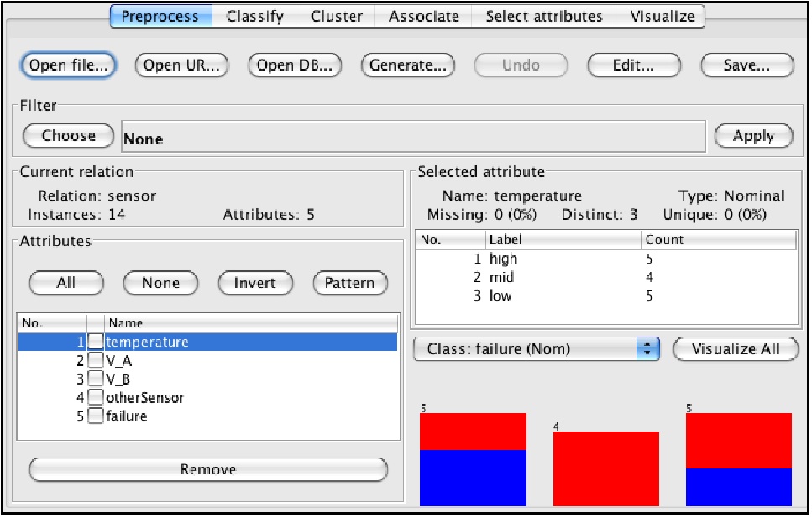Click the Generate... button
This screenshot has width=812, height=518.
point(407,65)
